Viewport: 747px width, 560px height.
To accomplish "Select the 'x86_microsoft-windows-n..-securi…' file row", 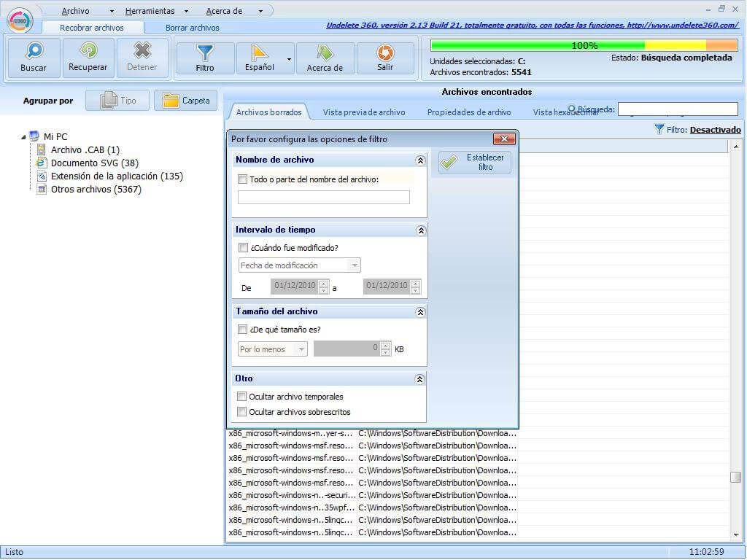I will (373, 495).
